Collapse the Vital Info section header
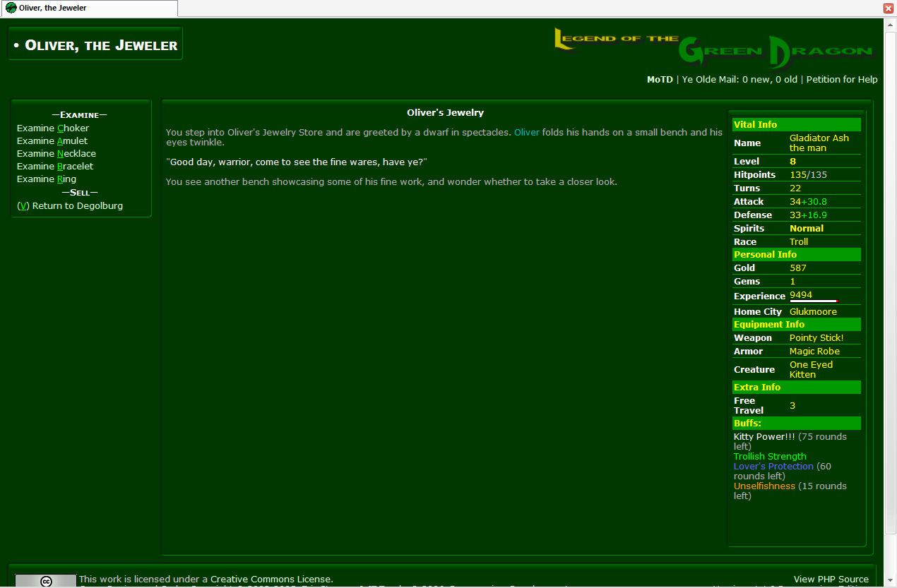 pos(796,125)
